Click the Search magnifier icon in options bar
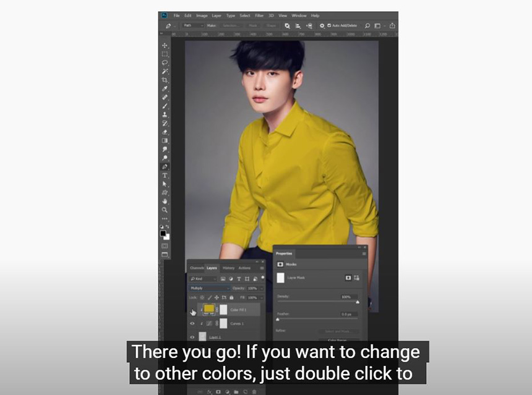Screen dimensions: 532x395 (x=367, y=26)
